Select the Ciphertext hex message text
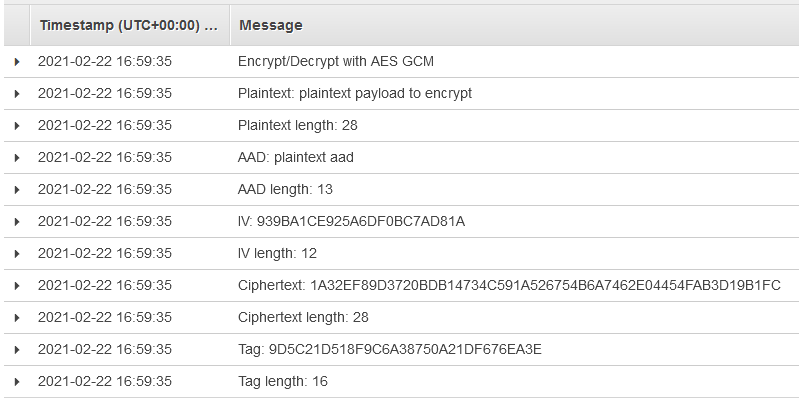 (509, 286)
